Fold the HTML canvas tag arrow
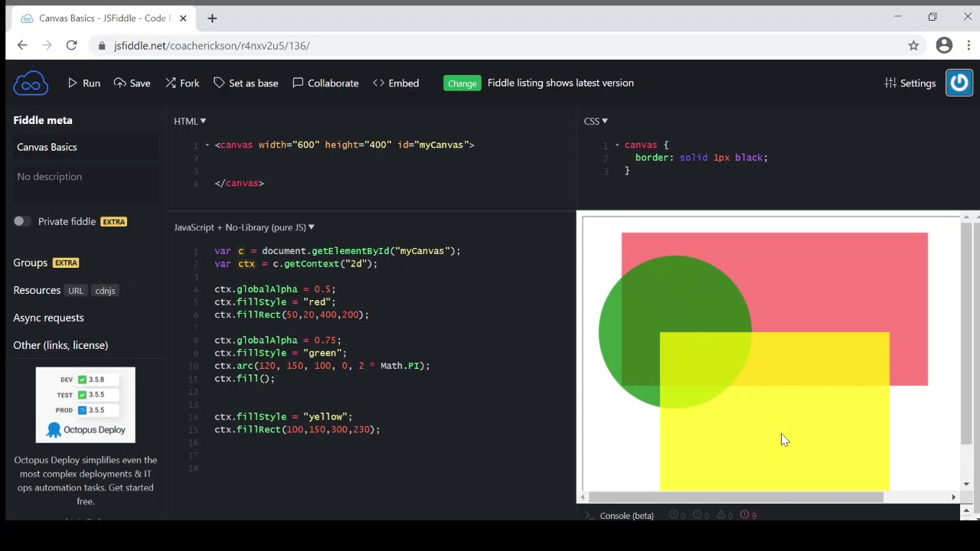This screenshot has height=551, width=980. point(207,145)
